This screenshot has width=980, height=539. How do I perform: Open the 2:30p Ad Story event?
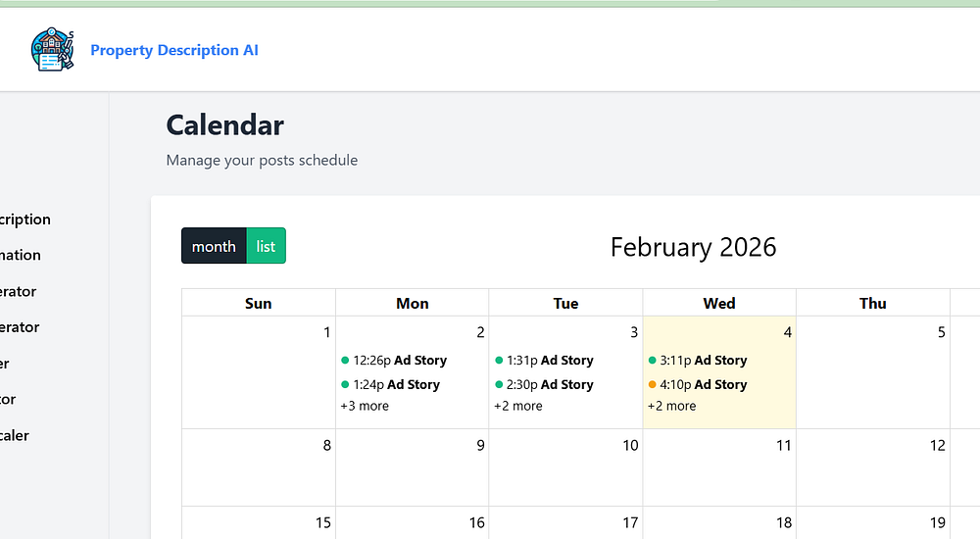point(550,385)
